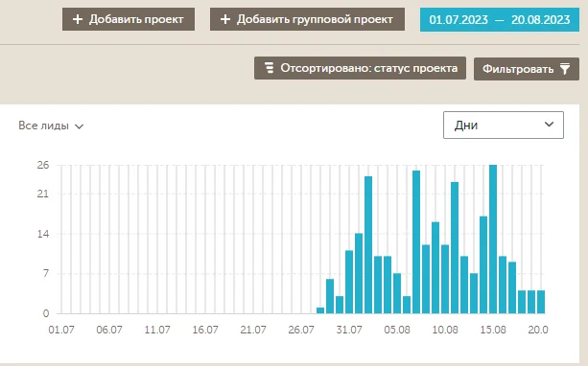
Task: Click the chevron arrow in Дни box
Action: pyautogui.click(x=549, y=125)
